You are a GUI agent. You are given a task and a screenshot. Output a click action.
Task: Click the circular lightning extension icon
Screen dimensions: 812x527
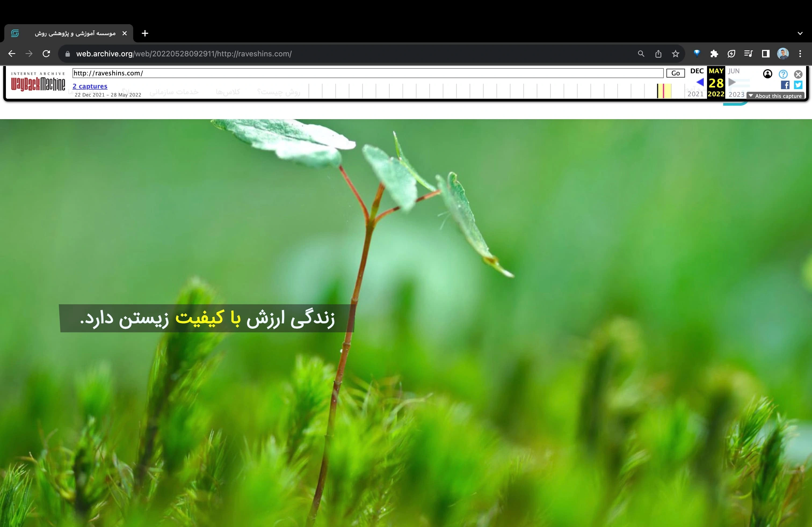click(731, 53)
